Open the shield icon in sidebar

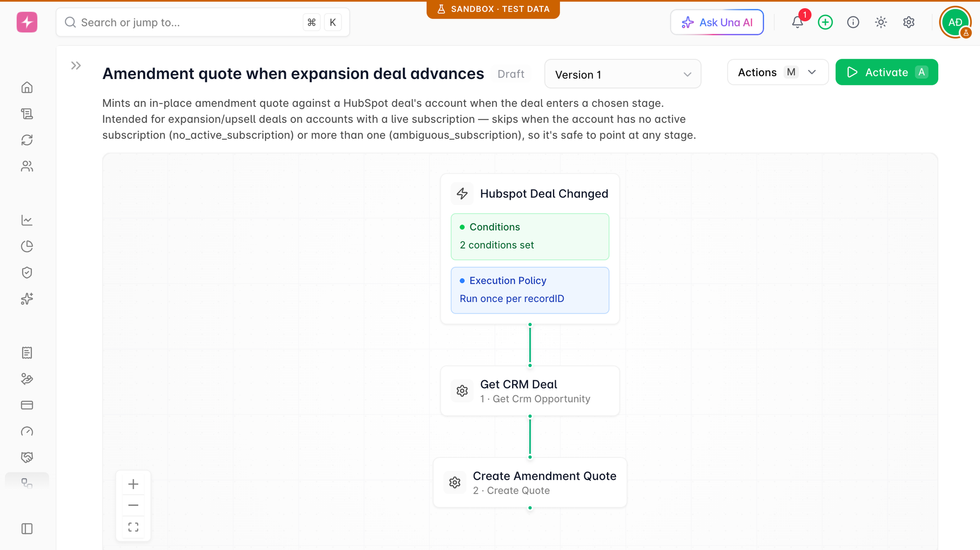pyautogui.click(x=27, y=273)
